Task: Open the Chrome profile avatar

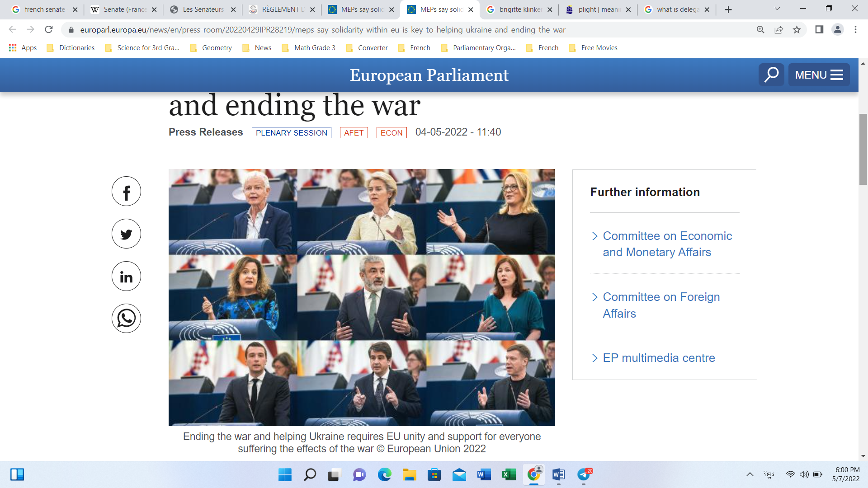Action: point(837,30)
